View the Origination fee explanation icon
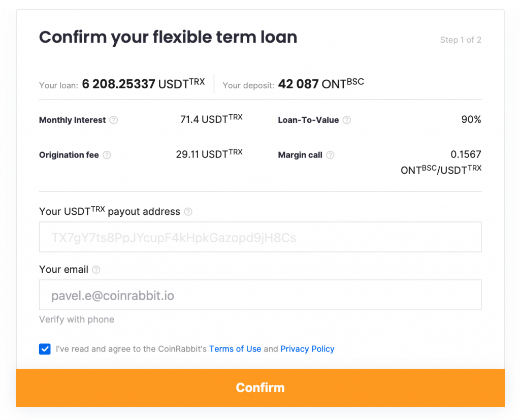Screen dimensions: 520x420 (x=107, y=155)
